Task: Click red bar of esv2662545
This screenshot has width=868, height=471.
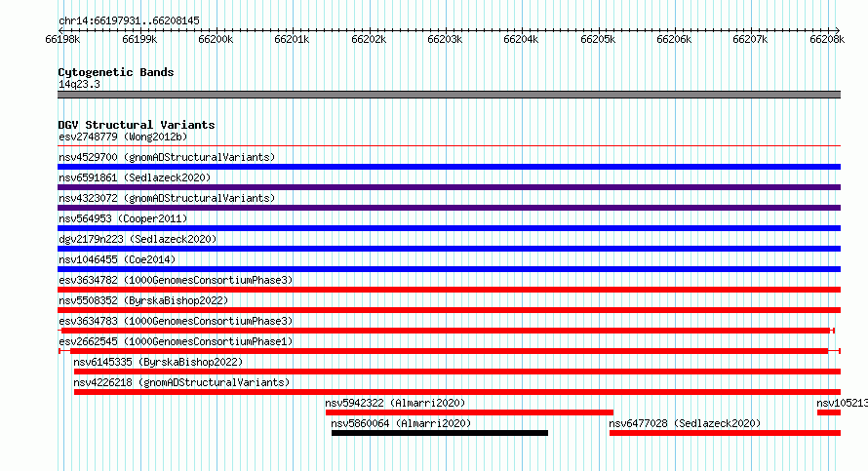Action: click(x=449, y=351)
